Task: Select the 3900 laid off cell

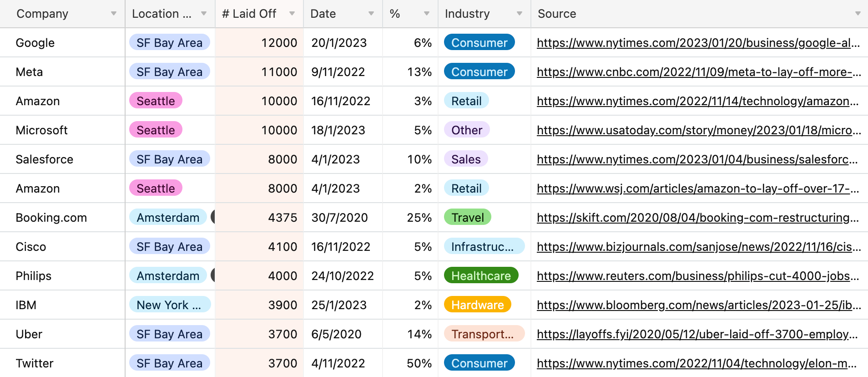Action: 259,305
